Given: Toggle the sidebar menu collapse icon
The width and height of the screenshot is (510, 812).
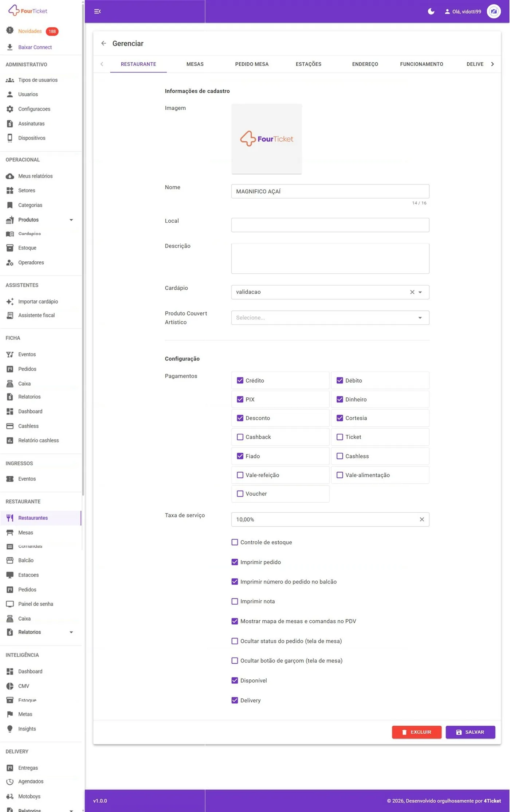Looking at the screenshot, I should (x=97, y=11).
